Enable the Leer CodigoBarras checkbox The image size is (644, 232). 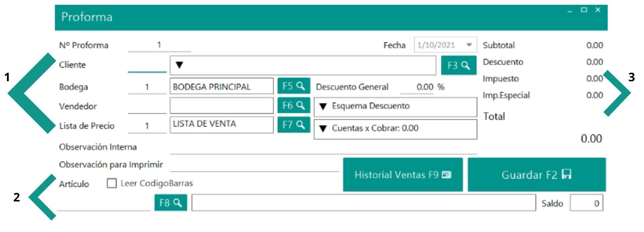(111, 183)
